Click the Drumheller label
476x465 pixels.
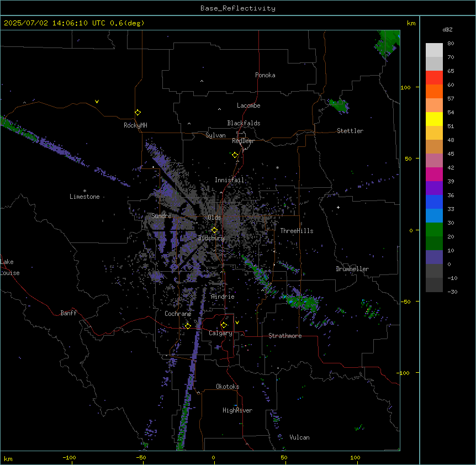352,269
